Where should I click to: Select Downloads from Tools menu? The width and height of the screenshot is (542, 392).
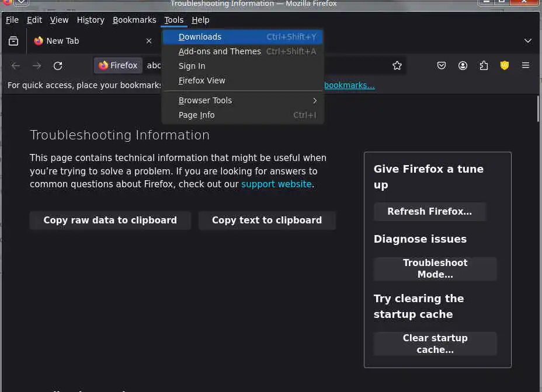click(x=242, y=37)
